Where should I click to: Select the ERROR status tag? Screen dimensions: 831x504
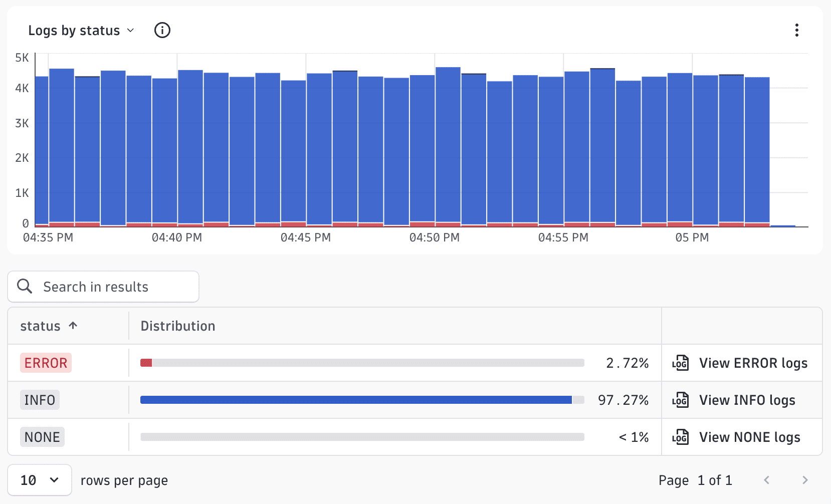tap(46, 363)
